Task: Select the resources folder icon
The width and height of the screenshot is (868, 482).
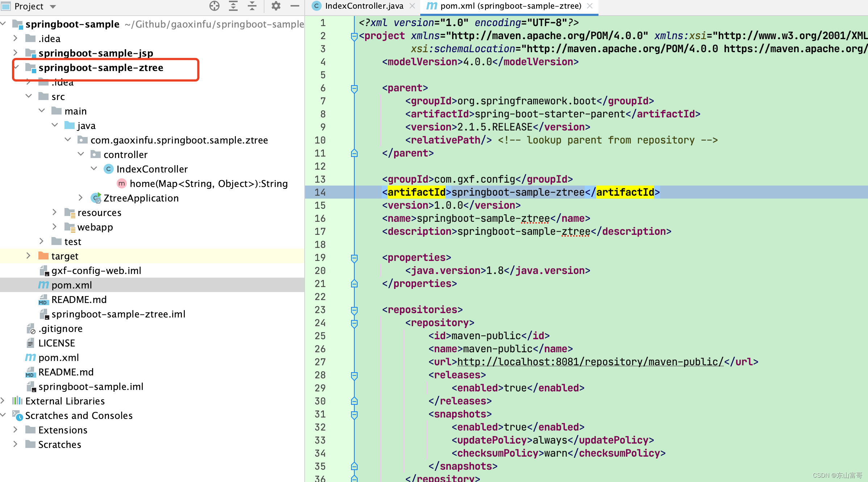Action: pyautogui.click(x=70, y=212)
